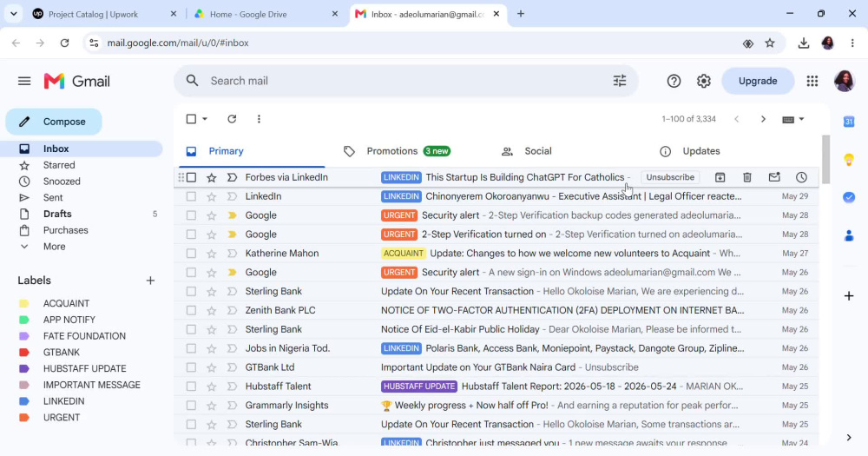Open the Starred folder
The width and height of the screenshot is (868, 456).
[59, 165]
